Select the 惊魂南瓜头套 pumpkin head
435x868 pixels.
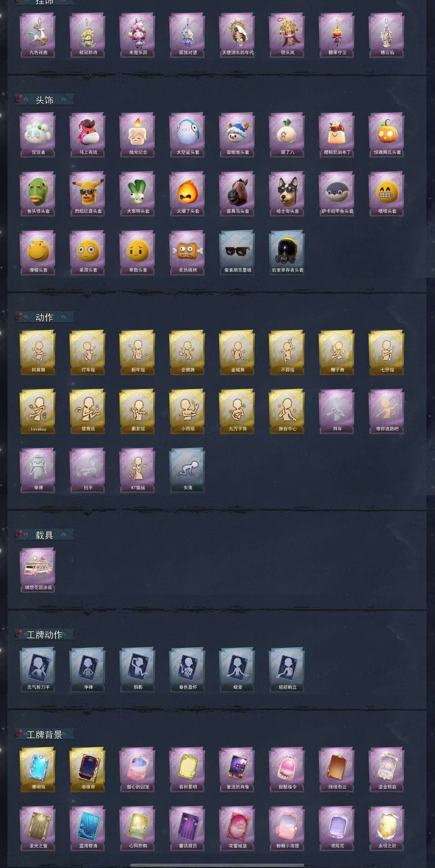click(387, 135)
